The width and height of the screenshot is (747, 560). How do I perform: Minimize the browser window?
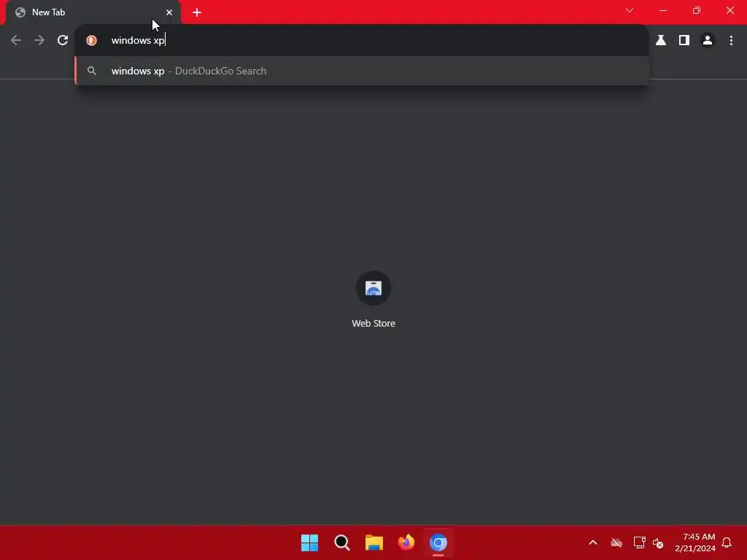point(663,10)
